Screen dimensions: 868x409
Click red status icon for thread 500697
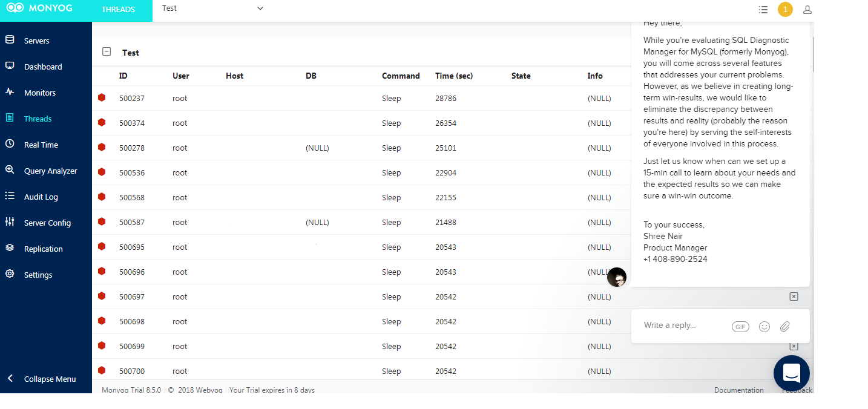(102, 296)
